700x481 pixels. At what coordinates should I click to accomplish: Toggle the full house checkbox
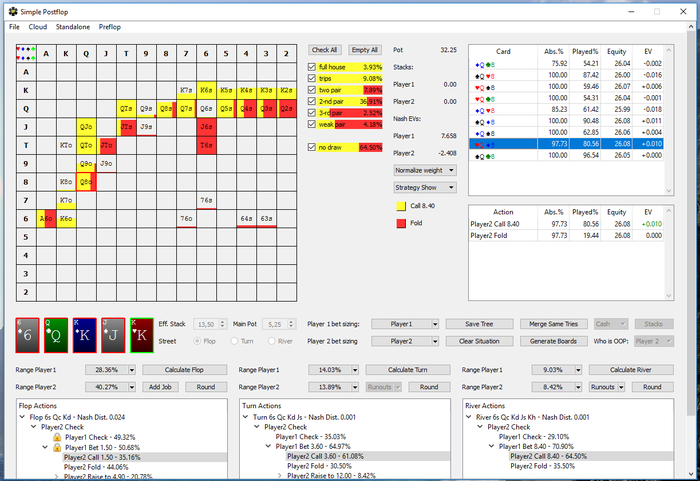[x=312, y=67]
